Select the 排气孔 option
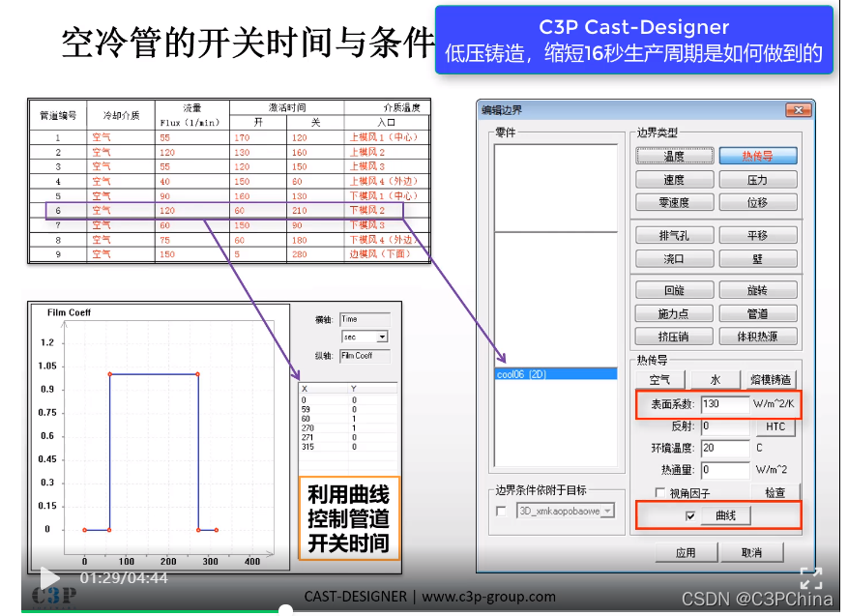This screenshot has width=848, height=616. click(674, 235)
